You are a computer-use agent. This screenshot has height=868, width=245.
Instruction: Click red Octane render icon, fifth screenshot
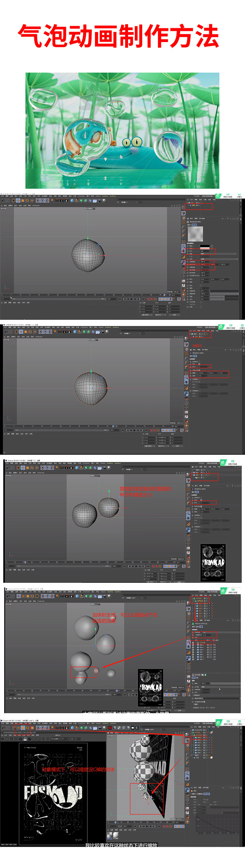pos(109,727)
